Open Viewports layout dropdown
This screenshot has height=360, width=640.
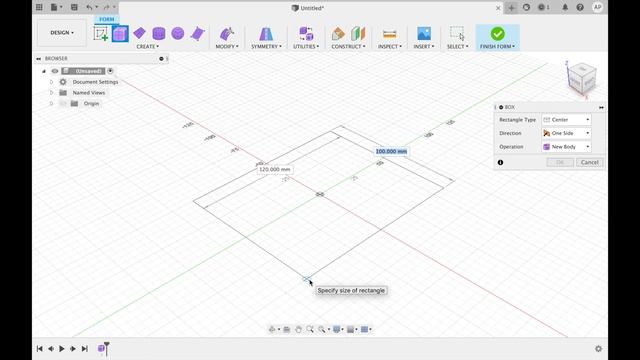[366, 329]
